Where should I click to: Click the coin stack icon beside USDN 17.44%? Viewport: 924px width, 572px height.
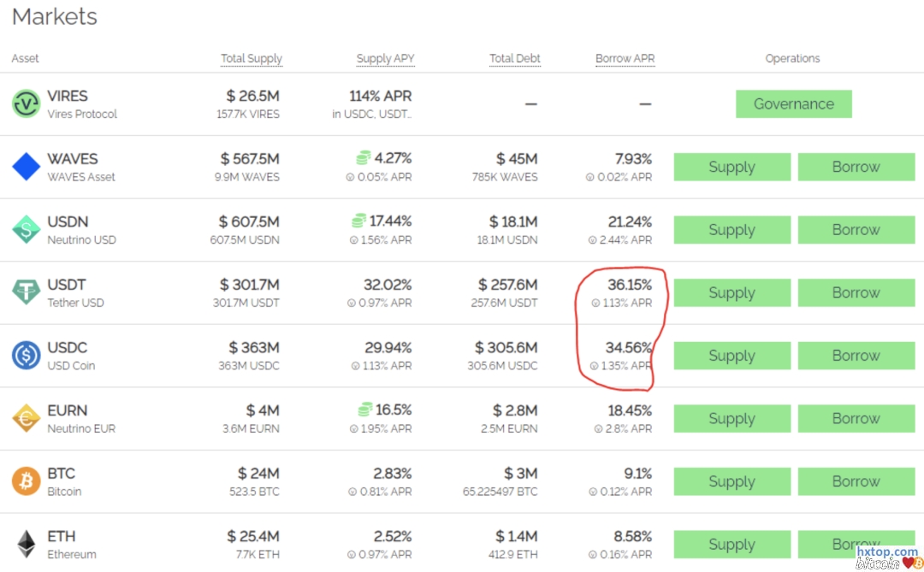(x=358, y=221)
